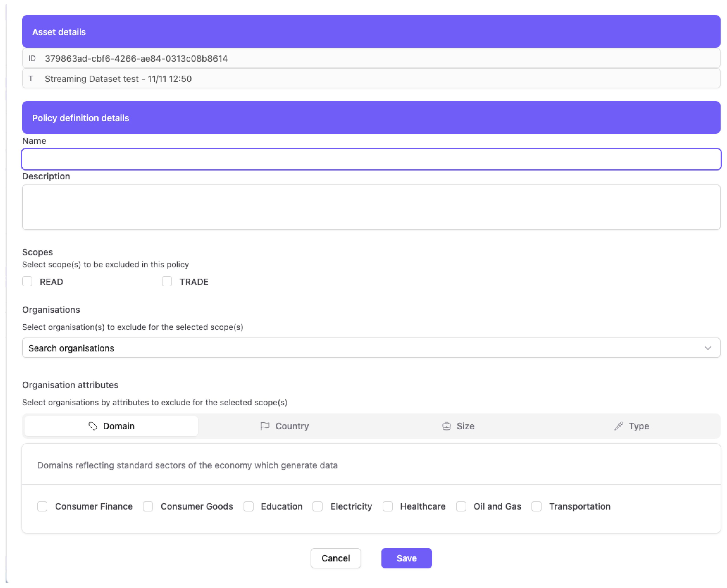Click the T title icon in Asset details
Viewport: 727px width, 588px height.
31,79
